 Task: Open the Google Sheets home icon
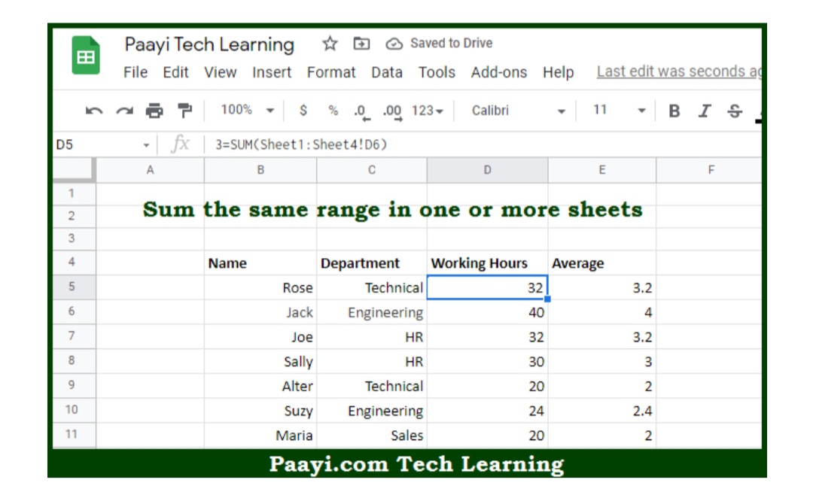(86, 55)
